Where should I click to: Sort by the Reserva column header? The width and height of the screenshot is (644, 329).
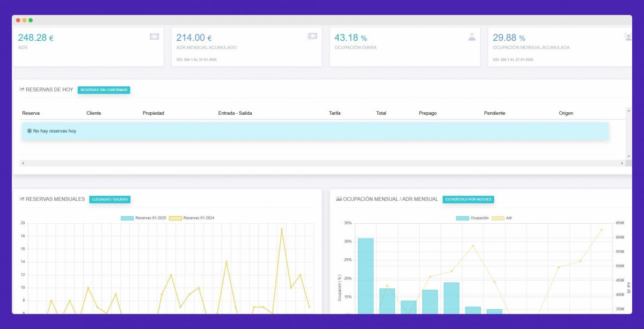(x=31, y=113)
